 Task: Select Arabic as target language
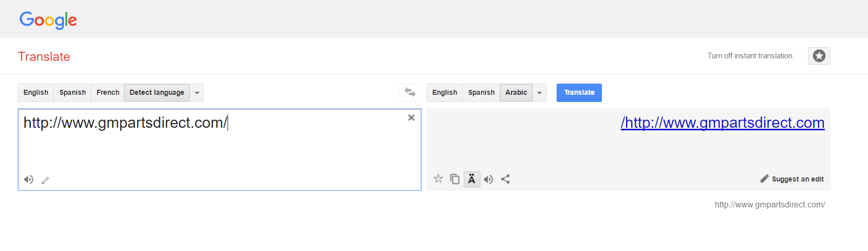[516, 92]
